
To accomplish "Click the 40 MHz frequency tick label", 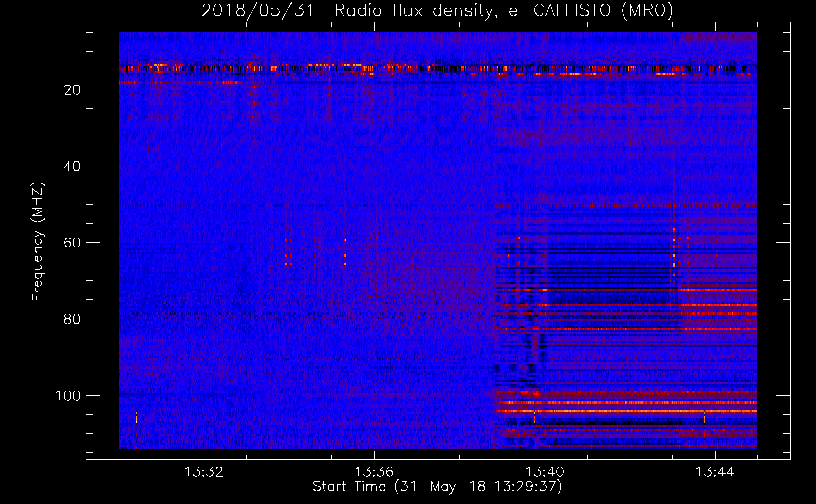I will (x=73, y=166).
